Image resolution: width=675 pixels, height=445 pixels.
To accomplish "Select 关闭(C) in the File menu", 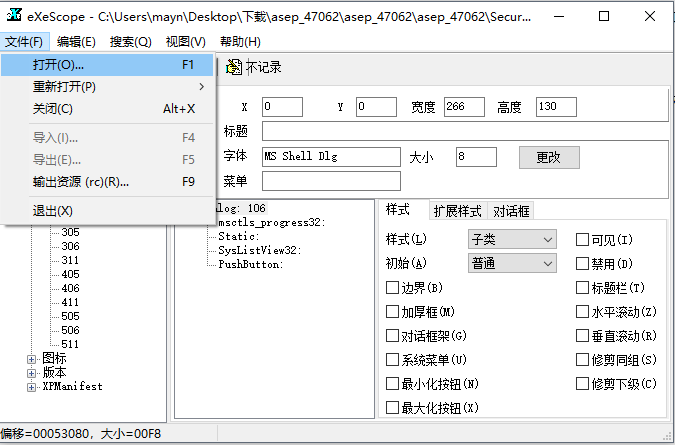I will [107, 109].
